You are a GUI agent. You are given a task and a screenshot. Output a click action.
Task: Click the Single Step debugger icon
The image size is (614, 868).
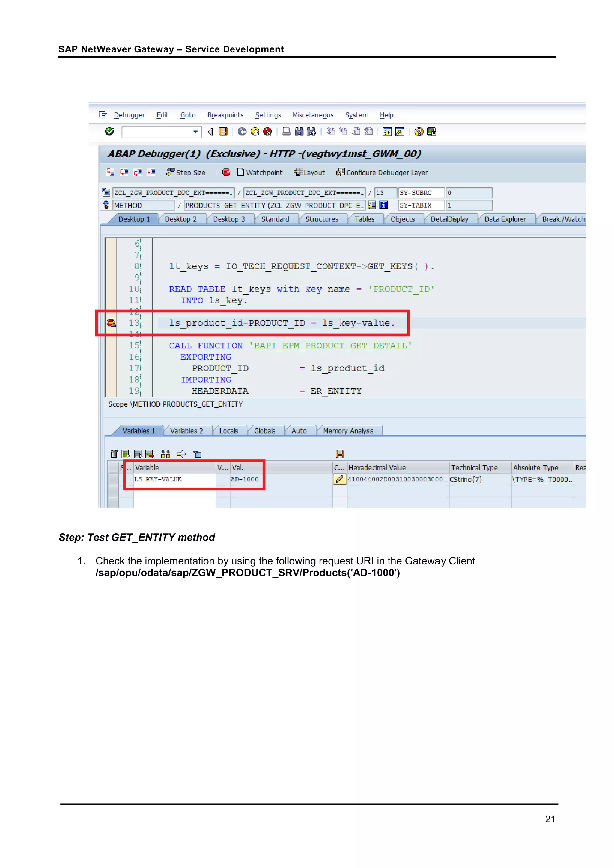point(110,172)
